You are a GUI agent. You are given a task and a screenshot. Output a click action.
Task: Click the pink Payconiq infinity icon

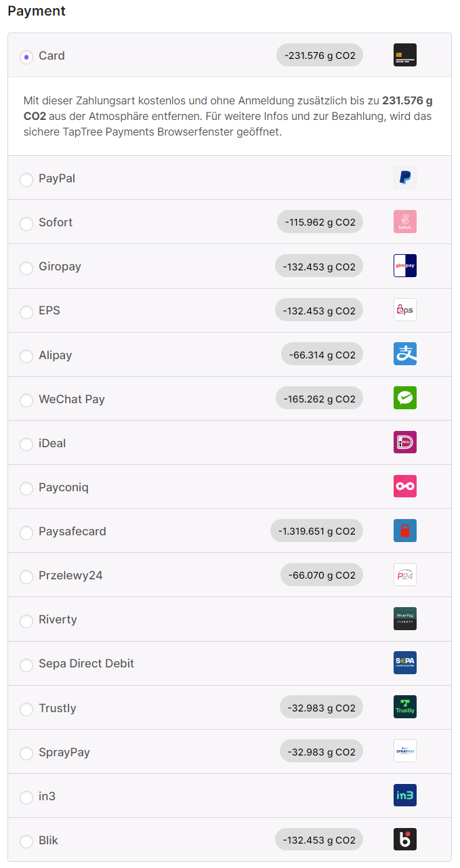coord(405,487)
